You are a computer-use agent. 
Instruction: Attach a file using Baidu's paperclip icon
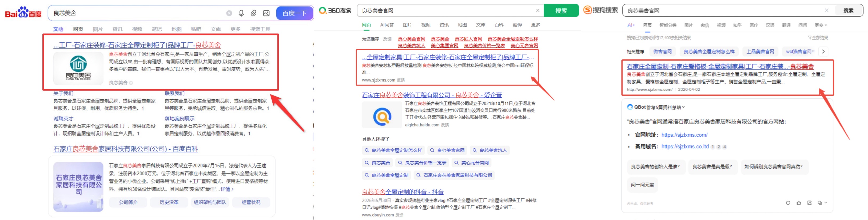[254, 13]
